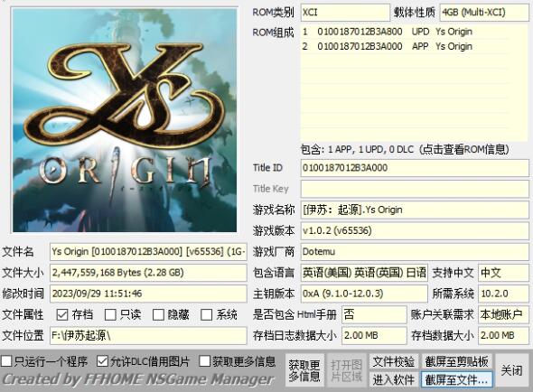Toggle the 存档 file attribute checkbox
Image resolution: width=533 pixels, height=392 pixels.
(61, 314)
